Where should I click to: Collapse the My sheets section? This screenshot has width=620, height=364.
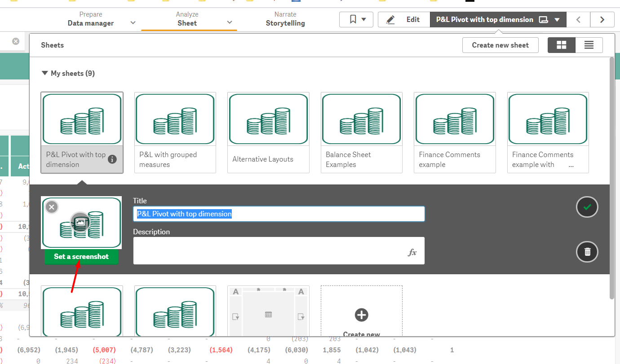click(44, 73)
